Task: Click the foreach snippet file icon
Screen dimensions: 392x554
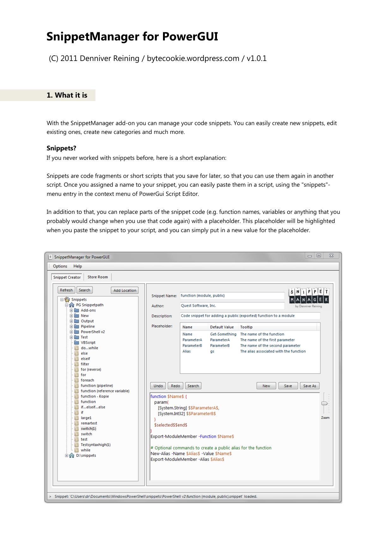Action: click(76, 380)
